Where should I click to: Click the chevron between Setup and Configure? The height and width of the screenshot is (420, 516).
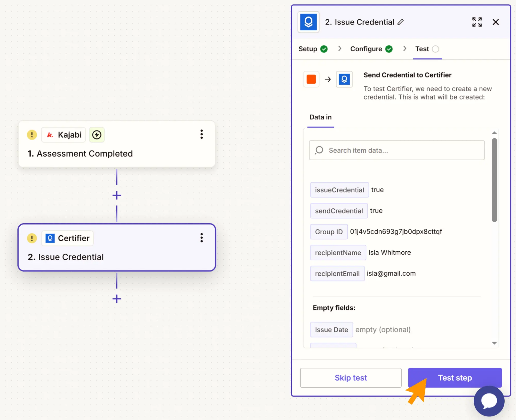coord(339,49)
